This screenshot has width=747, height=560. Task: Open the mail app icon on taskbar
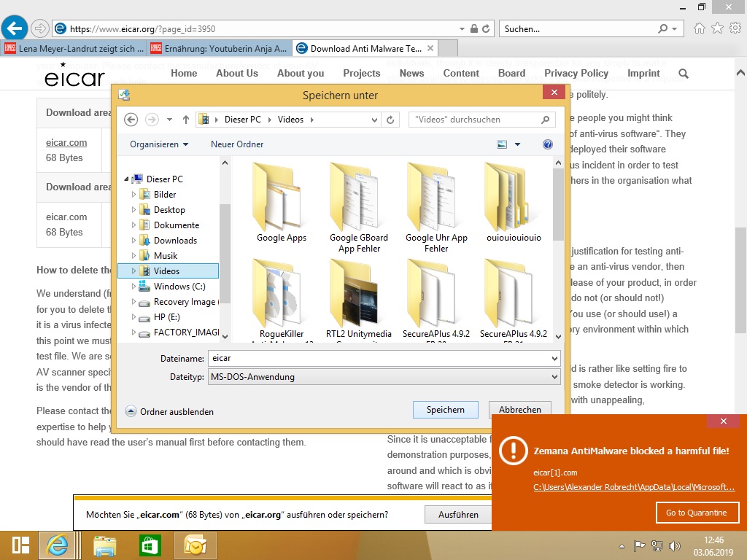(196, 545)
